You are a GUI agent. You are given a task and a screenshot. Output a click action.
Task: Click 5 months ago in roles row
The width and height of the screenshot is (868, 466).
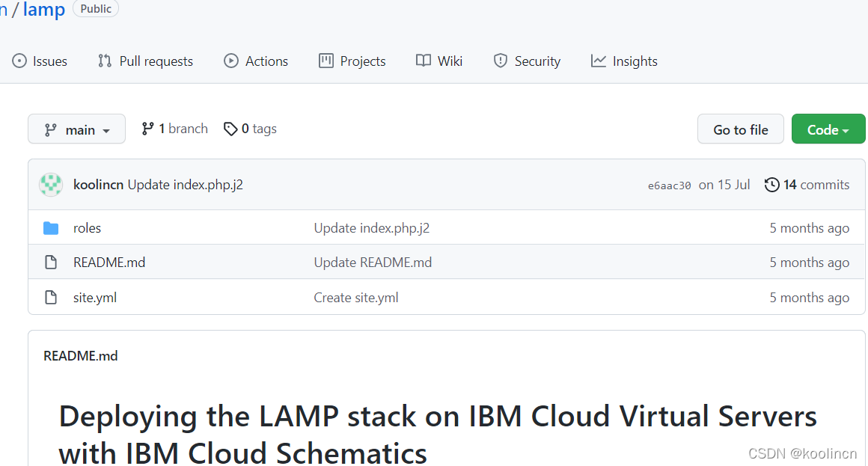click(810, 228)
